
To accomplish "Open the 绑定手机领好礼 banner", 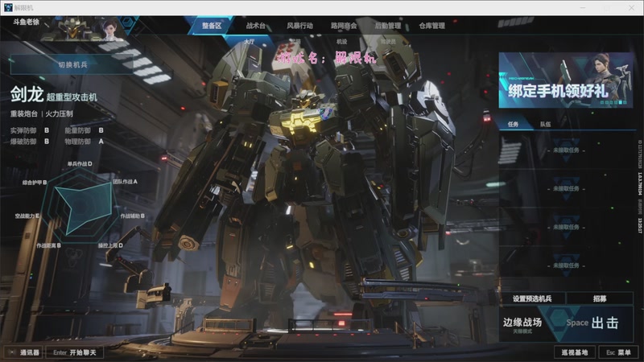I will [x=566, y=80].
